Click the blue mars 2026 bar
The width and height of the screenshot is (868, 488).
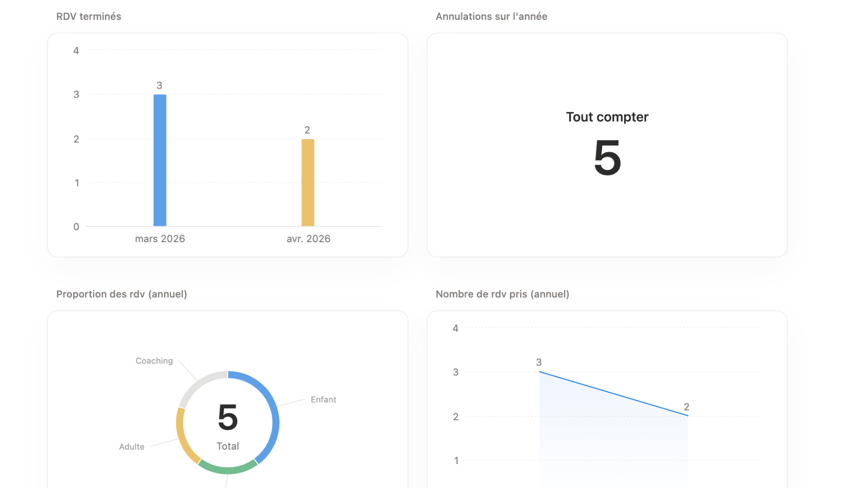tap(160, 160)
